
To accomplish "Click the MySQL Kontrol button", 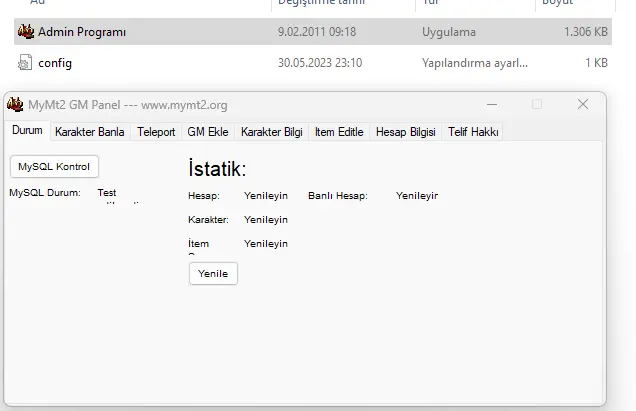I will [x=54, y=166].
